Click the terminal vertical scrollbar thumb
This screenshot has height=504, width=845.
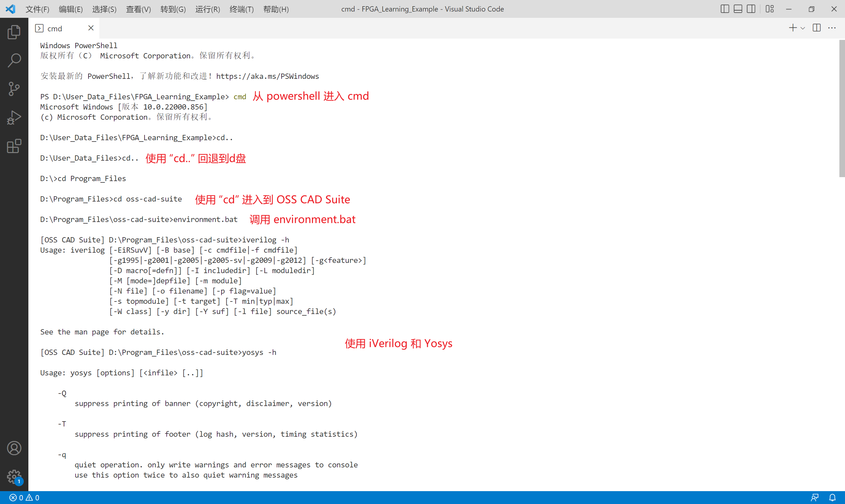click(x=842, y=109)
